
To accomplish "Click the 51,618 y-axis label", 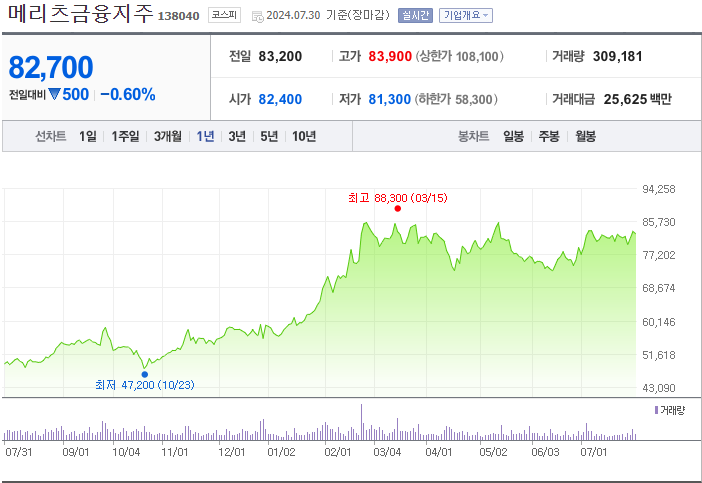I will pos(659,355).
